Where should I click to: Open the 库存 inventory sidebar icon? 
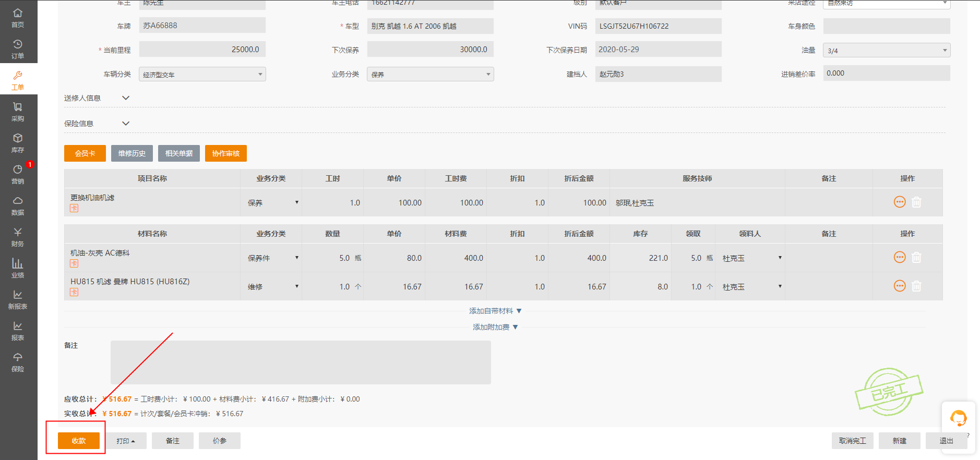[18, 142]
